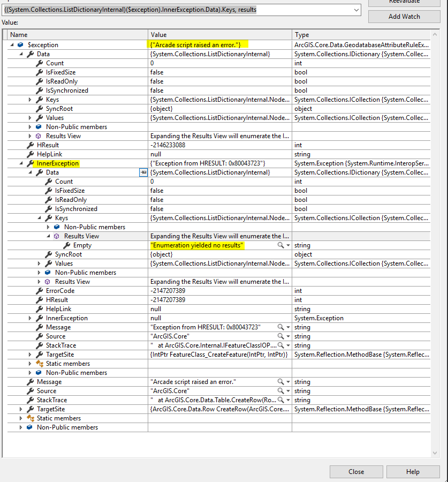The image size is (448, 482).
Task: Open visualizer magnifier for top-level Source row
Action: pos(280,391)
